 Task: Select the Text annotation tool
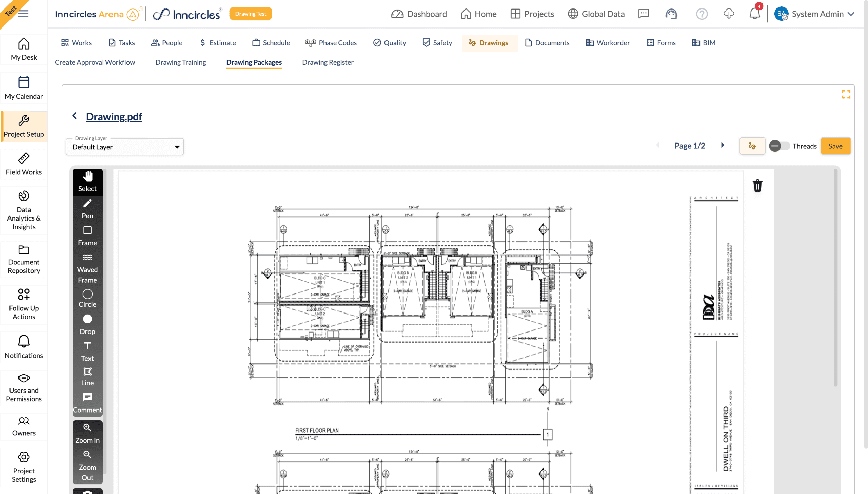(87, 351)
